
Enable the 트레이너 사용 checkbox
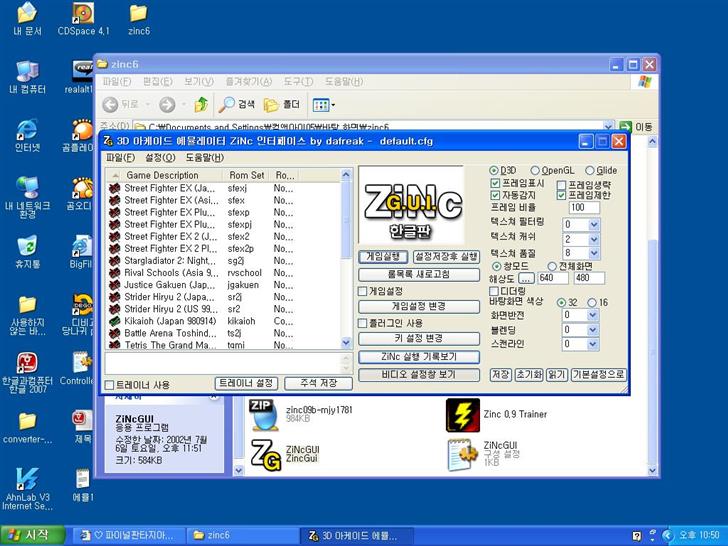click(x=109, y=385)
